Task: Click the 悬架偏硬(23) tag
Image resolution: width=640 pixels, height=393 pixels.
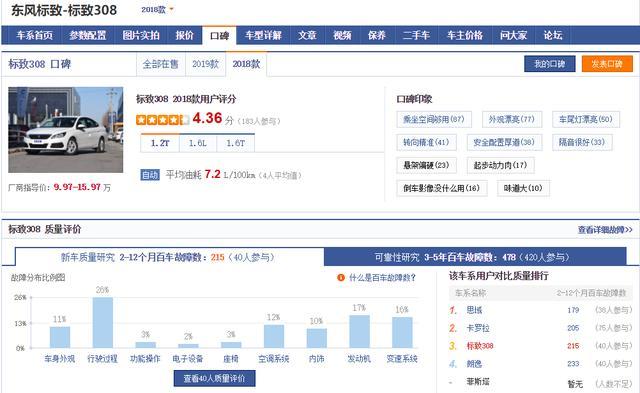Action: pos(426,165)
